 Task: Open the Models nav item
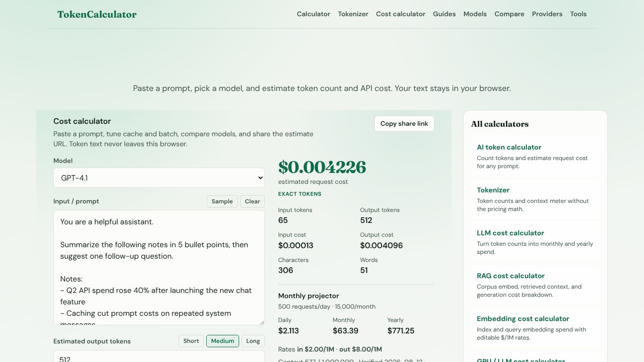475,14
